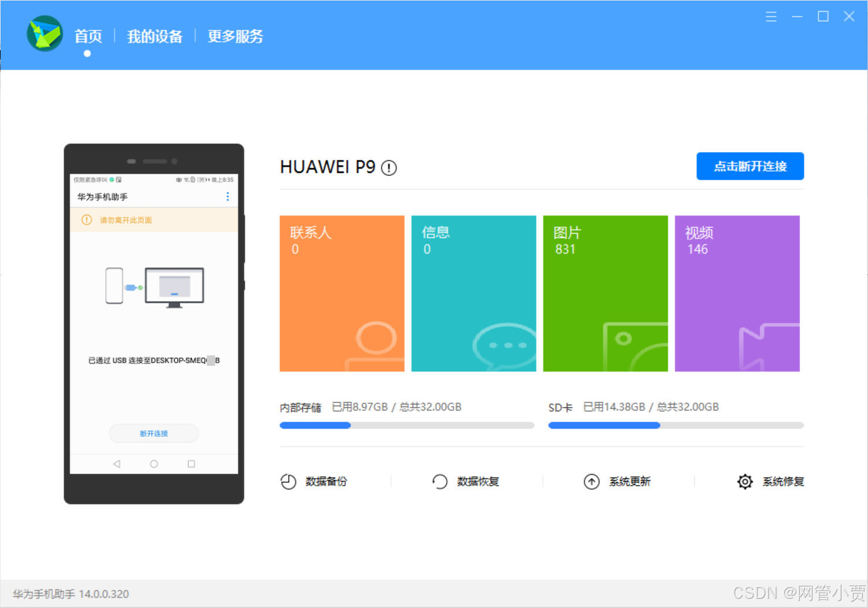Switch to the 我的设备 tab
Viewport: 868px width, 608px height.
(154, 36)
